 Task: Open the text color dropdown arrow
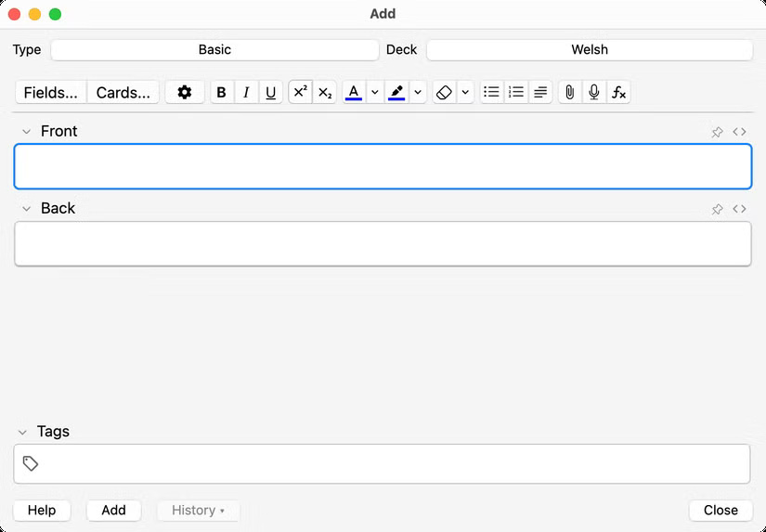click(x=374, y=92)
